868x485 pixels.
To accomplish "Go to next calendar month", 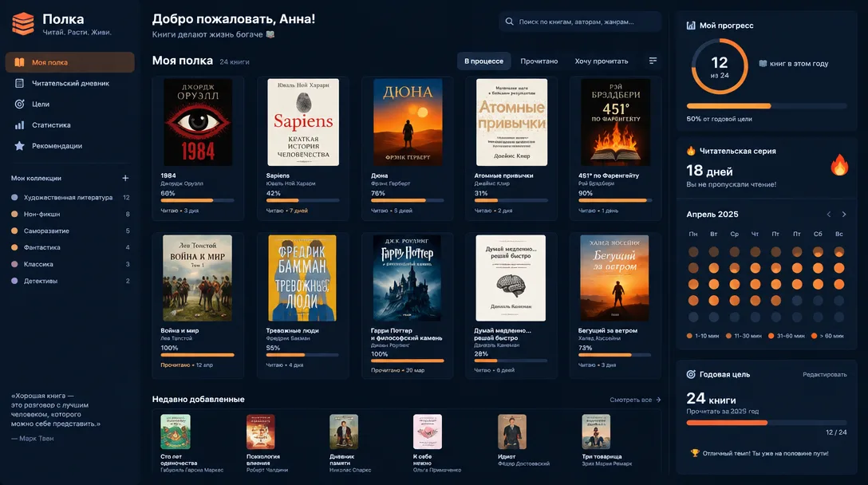I will (844, 215).
